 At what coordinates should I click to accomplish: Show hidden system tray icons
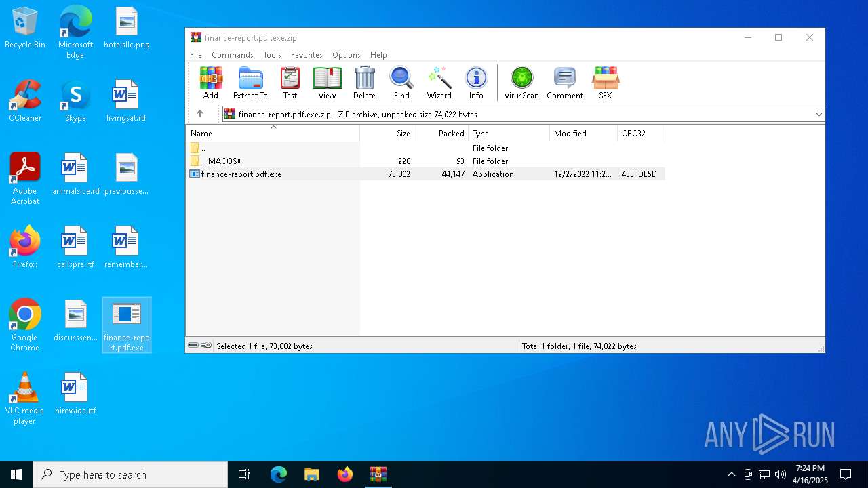tap(731, 474)
